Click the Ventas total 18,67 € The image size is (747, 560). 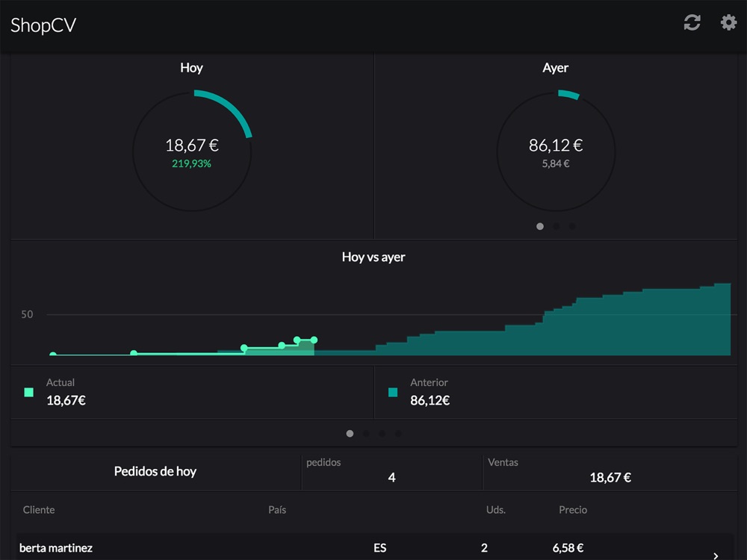pyautogui.click(x=610, y=478)
